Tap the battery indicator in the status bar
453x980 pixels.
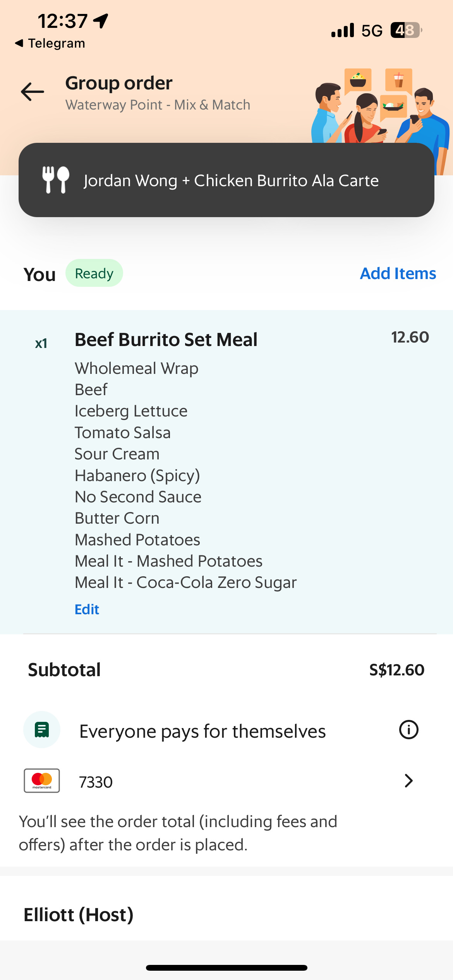tap(404, 29)
